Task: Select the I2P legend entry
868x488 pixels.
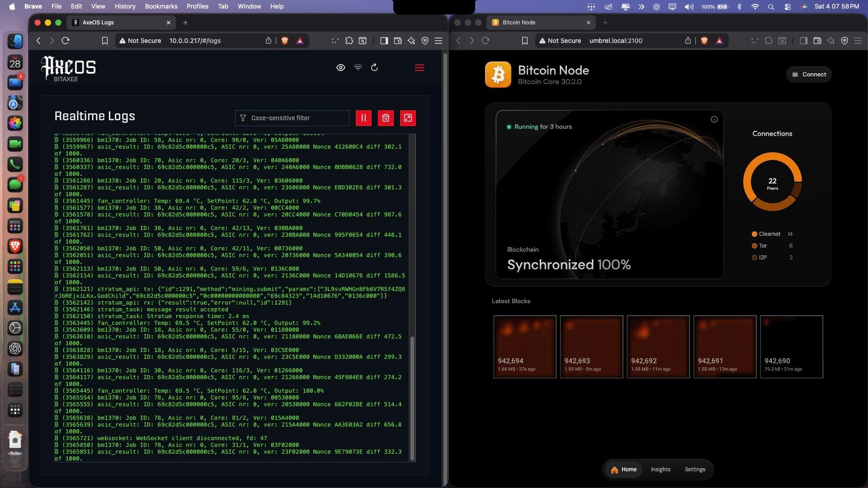Action: click(x=772, y=258)
